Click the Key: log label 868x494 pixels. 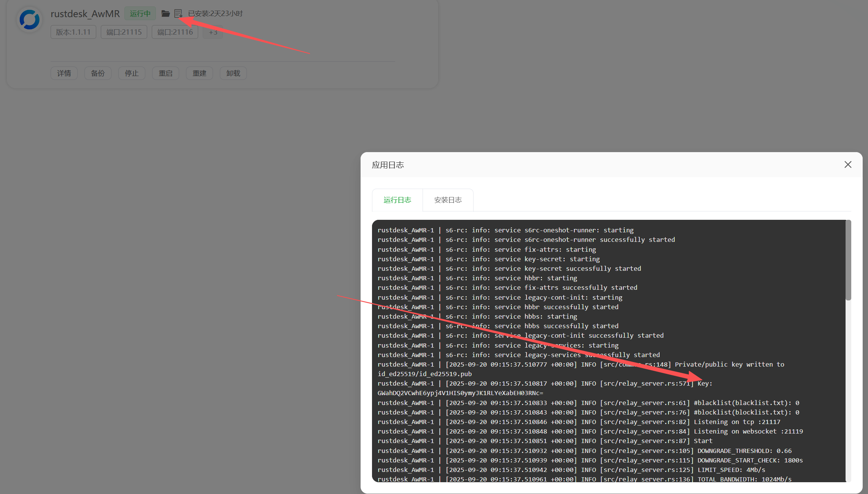pos(705,383)
